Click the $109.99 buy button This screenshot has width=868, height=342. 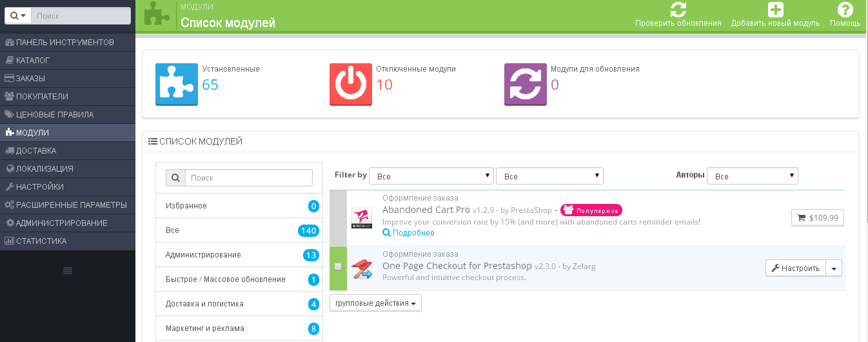[x=818, y=218]
